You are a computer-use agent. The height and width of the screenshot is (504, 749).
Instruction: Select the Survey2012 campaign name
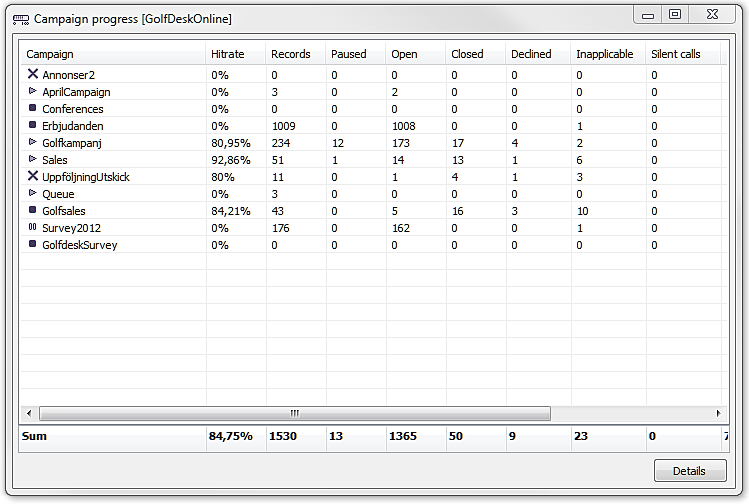(x=71, y=228)
